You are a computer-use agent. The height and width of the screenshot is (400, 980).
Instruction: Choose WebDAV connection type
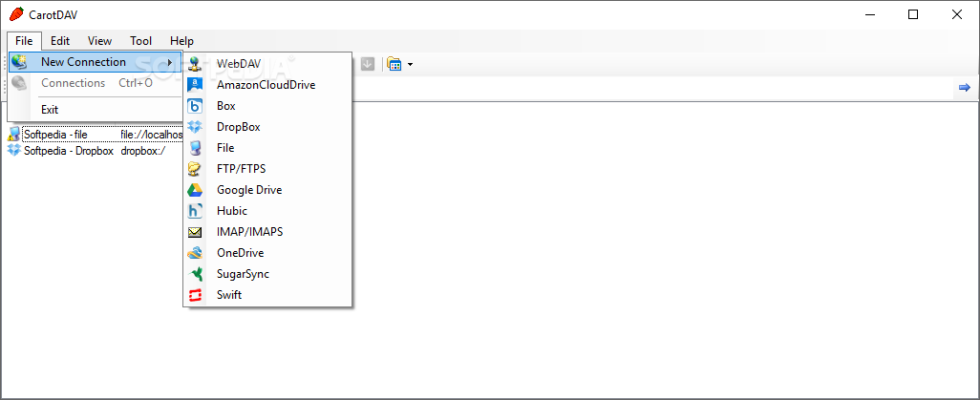(267, 64)
